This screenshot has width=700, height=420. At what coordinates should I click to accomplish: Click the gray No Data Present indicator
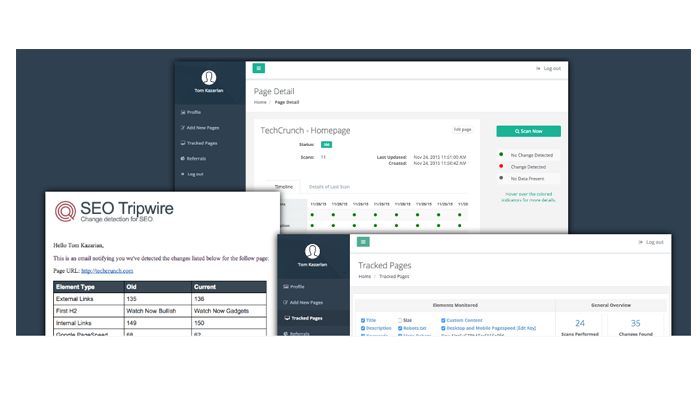tap(501, 178)
